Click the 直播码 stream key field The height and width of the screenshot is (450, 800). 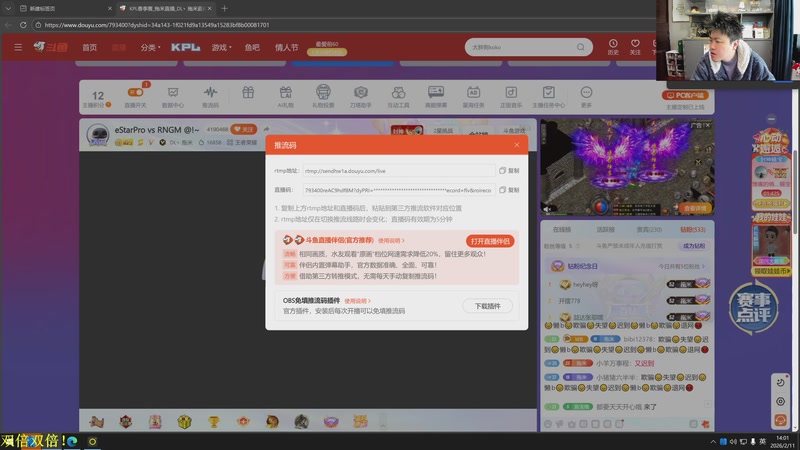click(x=398, y=190)
